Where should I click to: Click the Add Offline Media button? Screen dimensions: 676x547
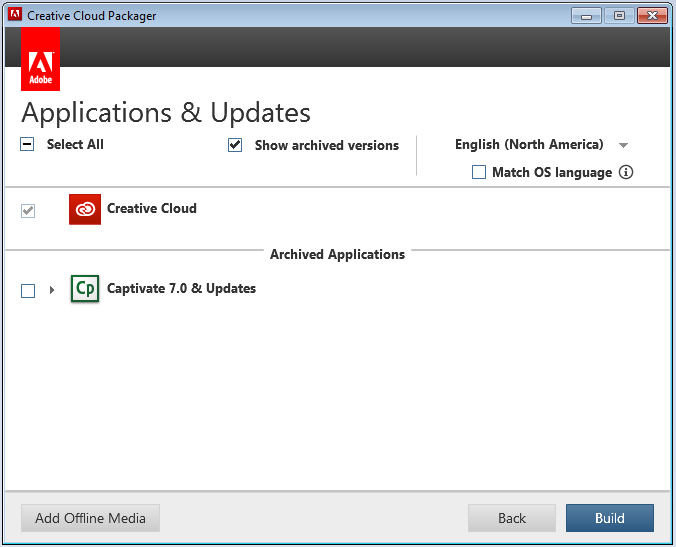(x=91, y=518)
